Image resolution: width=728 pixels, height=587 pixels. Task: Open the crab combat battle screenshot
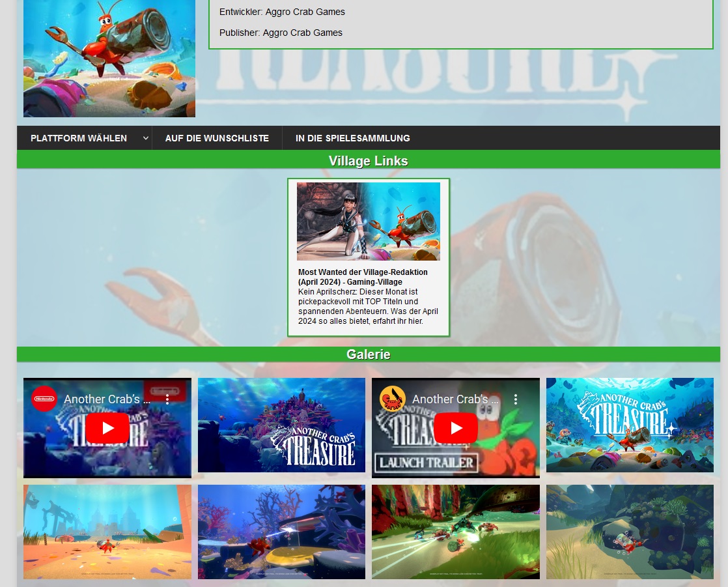[x=456, y=532]
